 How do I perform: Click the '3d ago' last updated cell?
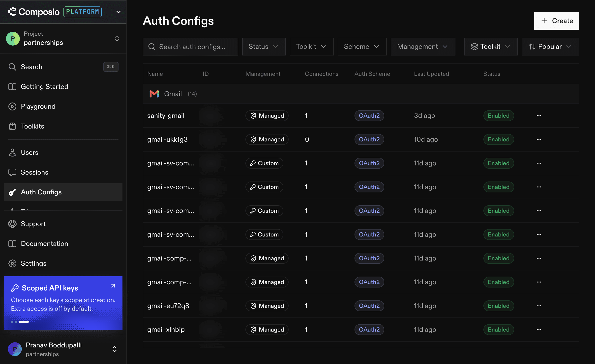click(424, 116)
